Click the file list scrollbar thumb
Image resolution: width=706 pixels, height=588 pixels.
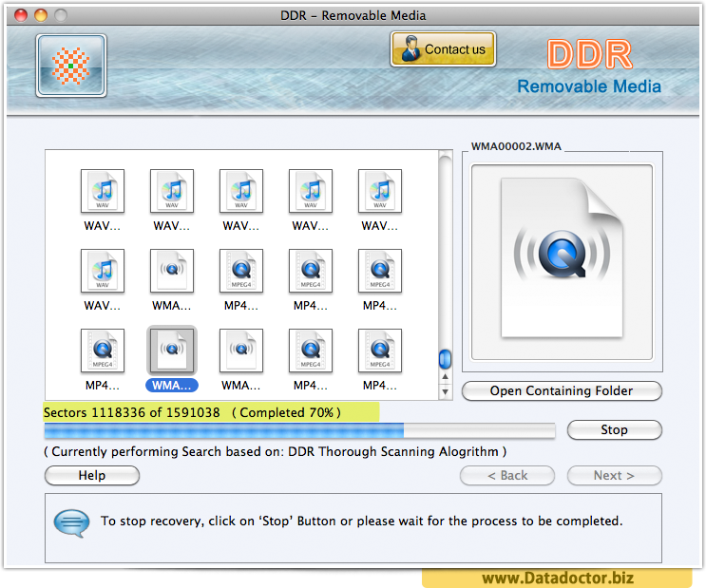coord(445,359)
